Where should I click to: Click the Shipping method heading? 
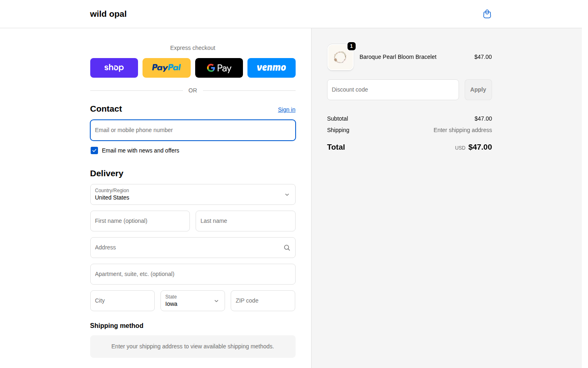coord(117,325)
